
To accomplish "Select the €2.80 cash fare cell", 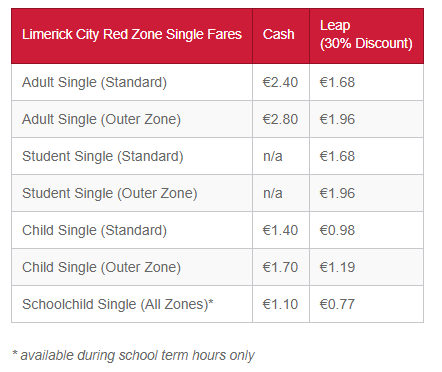I will (280, 119).
